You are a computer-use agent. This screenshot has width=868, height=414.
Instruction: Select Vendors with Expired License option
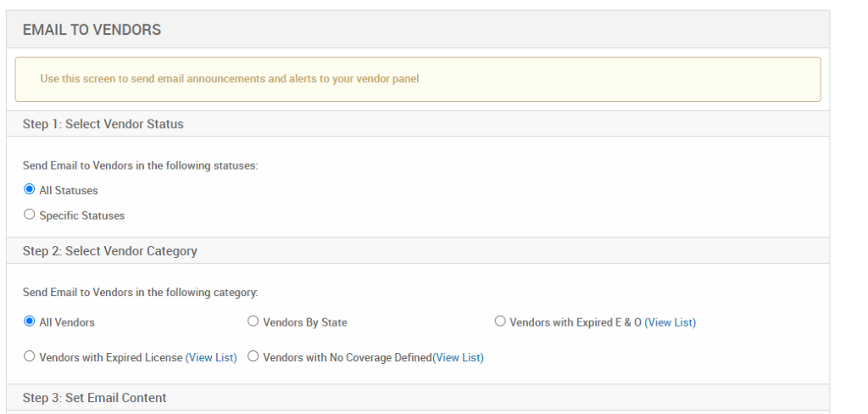coord(30,356)
